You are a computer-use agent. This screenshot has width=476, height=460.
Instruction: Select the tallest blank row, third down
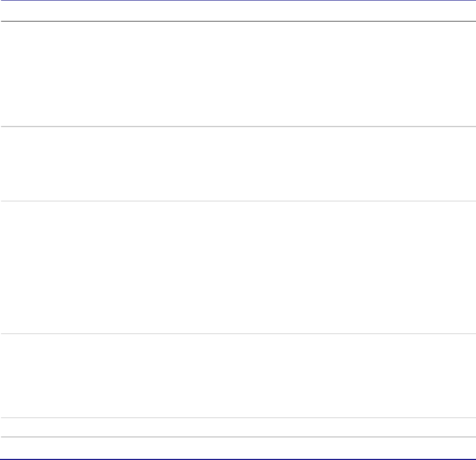(238, 267)
